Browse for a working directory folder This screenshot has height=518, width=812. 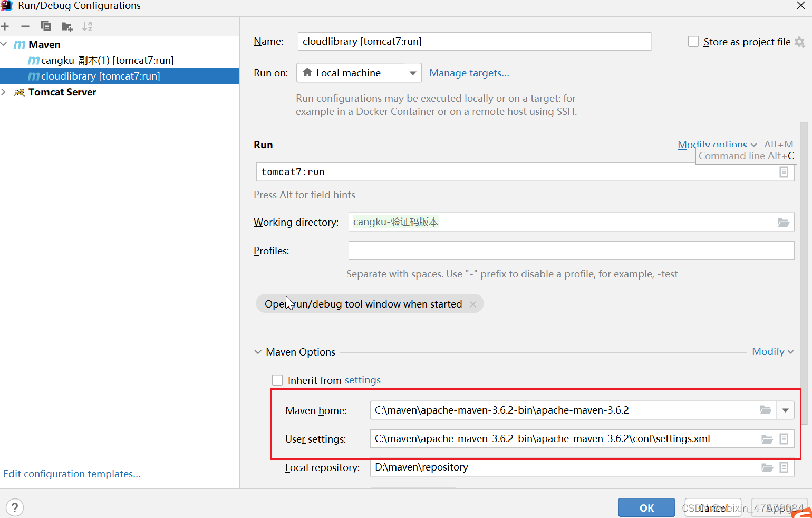(782, 222)
